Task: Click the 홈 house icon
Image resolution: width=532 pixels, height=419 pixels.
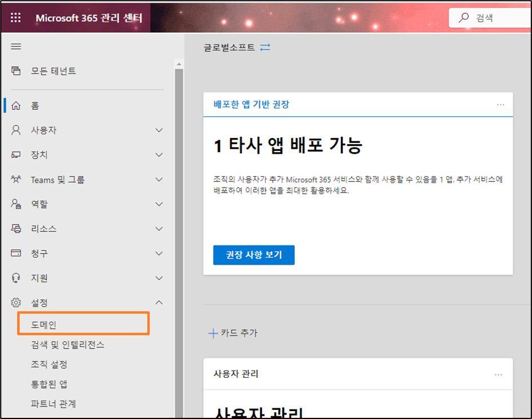Action: coord(16,105)
